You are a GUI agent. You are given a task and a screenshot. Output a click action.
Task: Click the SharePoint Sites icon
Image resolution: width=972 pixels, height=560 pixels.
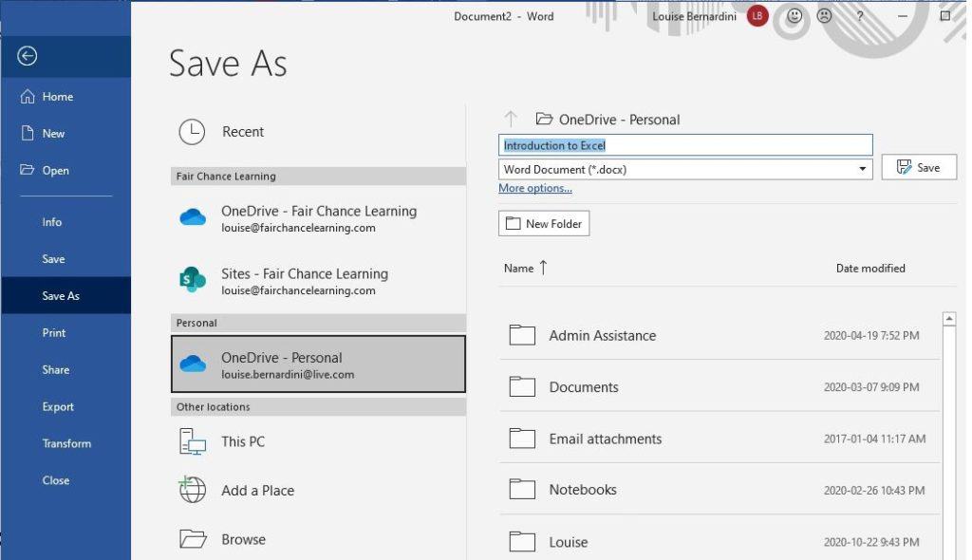click(193, 280)
